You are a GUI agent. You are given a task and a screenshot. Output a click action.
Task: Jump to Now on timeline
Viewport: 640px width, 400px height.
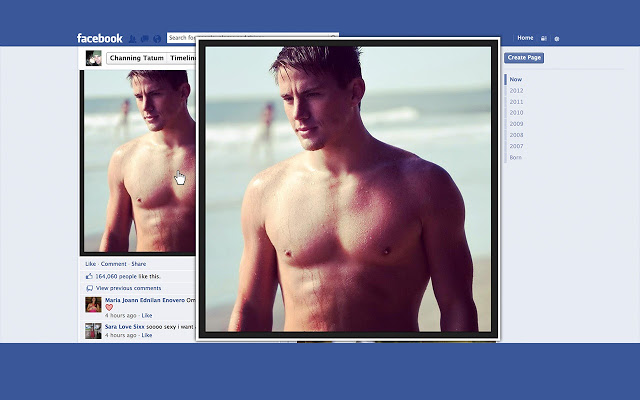point(516,80)
